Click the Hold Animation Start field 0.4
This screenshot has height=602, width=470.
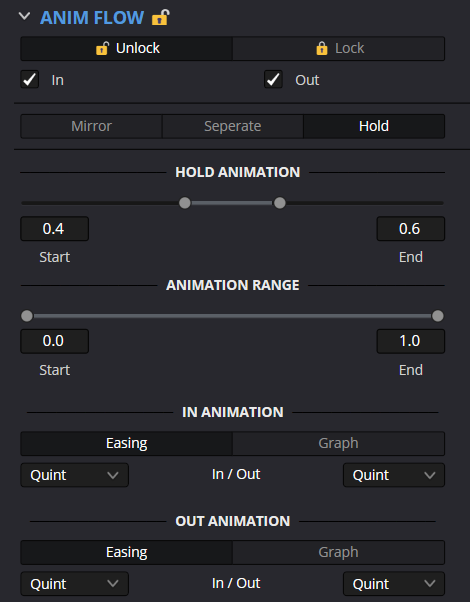pos(55,229)
